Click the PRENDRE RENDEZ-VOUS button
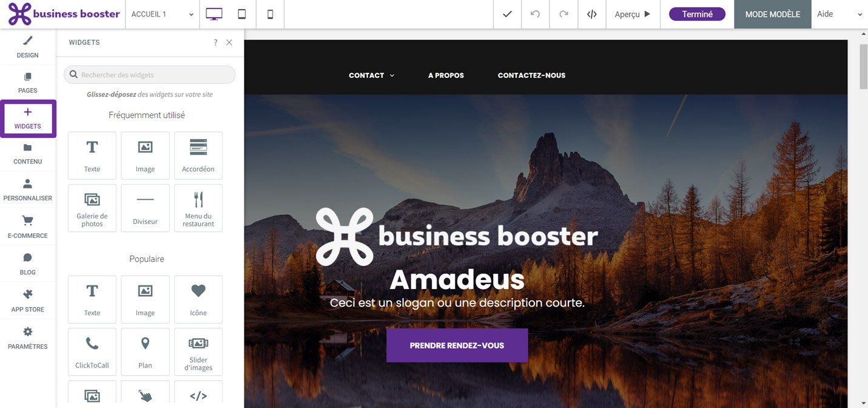The height and width of the screenshot is (408, 868). [x=457, y=345]
